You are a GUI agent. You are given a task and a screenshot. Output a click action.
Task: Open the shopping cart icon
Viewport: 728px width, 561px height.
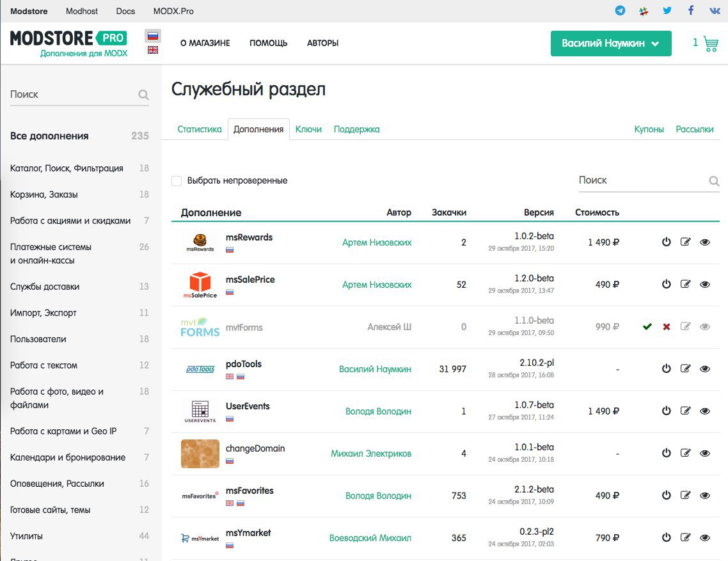710,43
